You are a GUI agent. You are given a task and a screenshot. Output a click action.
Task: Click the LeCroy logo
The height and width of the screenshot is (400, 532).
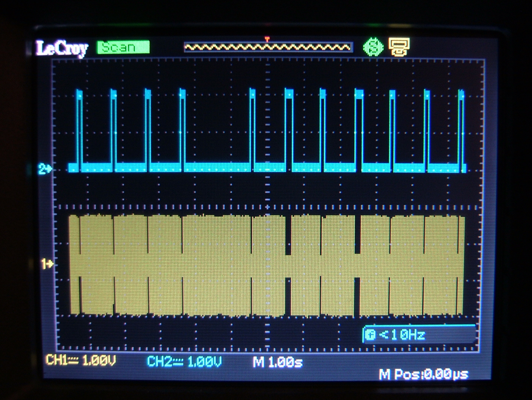[62, 49]
